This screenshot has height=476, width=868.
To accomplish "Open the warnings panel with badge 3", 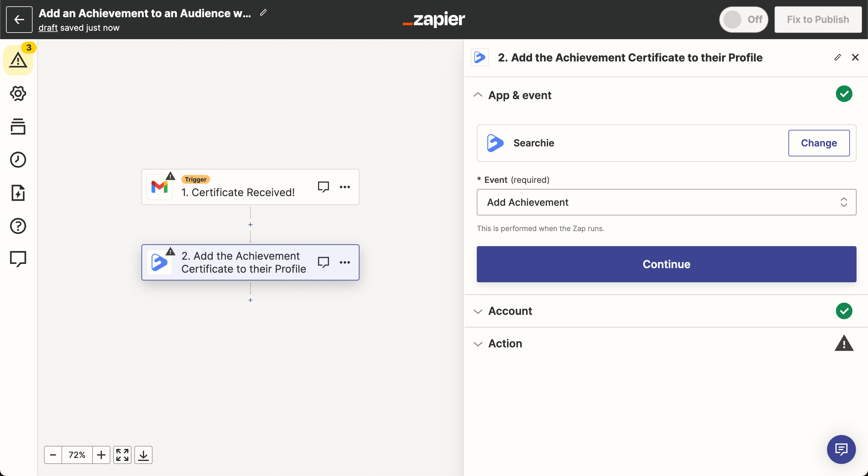I will (x=18, y=60).
